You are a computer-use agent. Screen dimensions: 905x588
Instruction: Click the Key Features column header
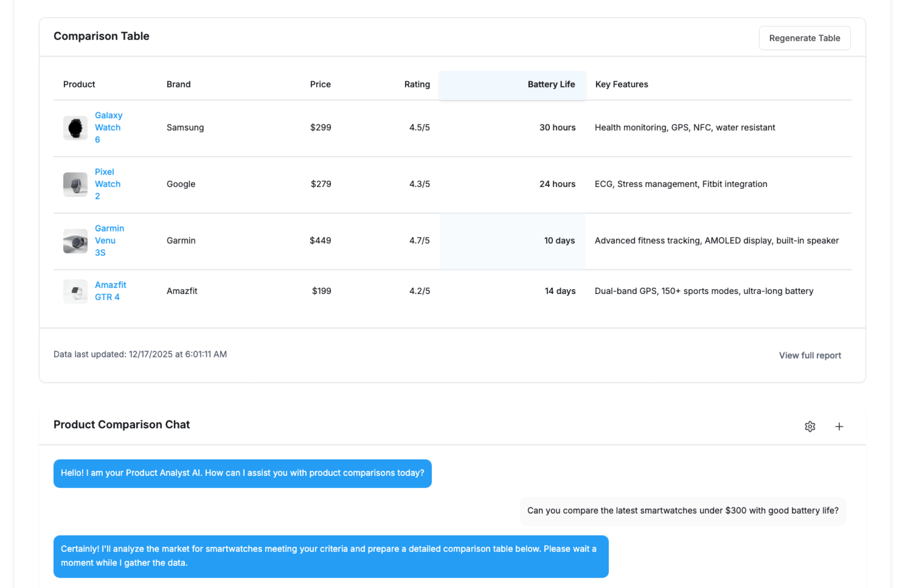pyautogui.click(x=621, y=84)
